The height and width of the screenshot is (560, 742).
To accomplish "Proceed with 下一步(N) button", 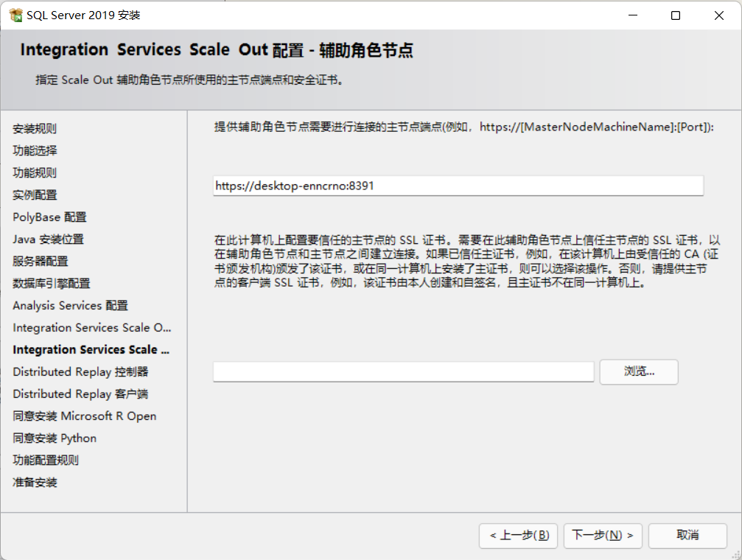I will (603, 536).
